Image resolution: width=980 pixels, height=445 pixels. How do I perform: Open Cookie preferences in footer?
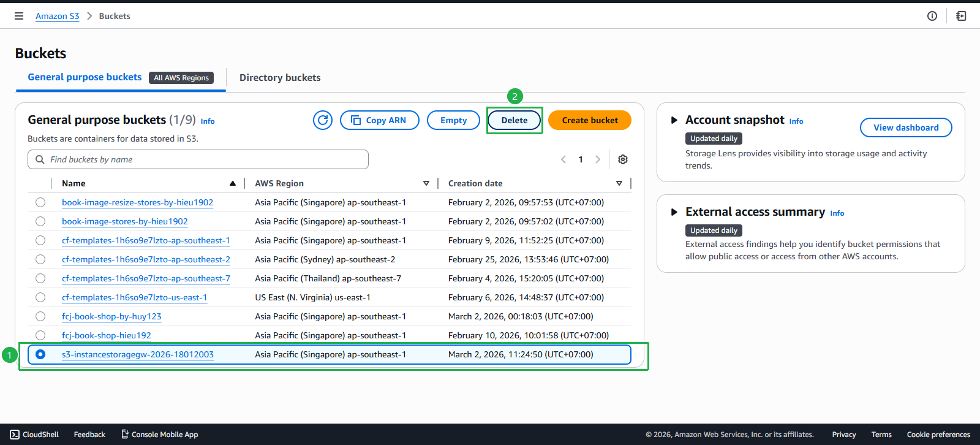tap(938, 435)
